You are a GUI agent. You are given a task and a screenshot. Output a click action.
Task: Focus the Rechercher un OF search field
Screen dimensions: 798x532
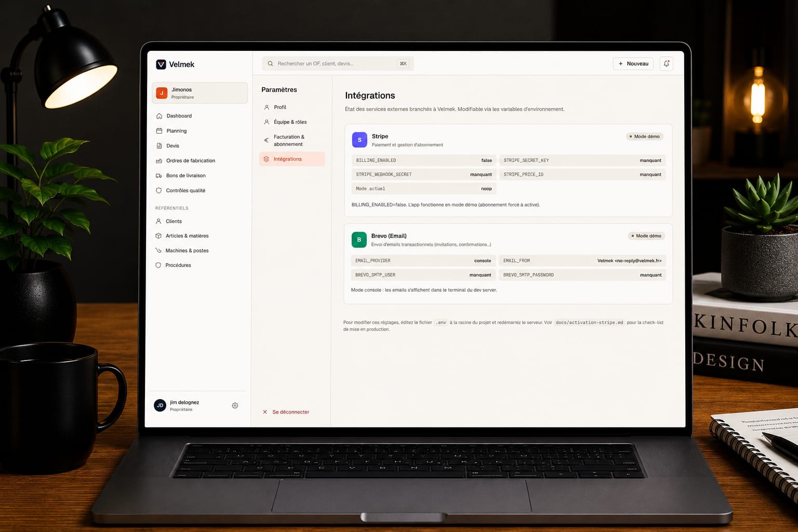[x=338, y=64]
